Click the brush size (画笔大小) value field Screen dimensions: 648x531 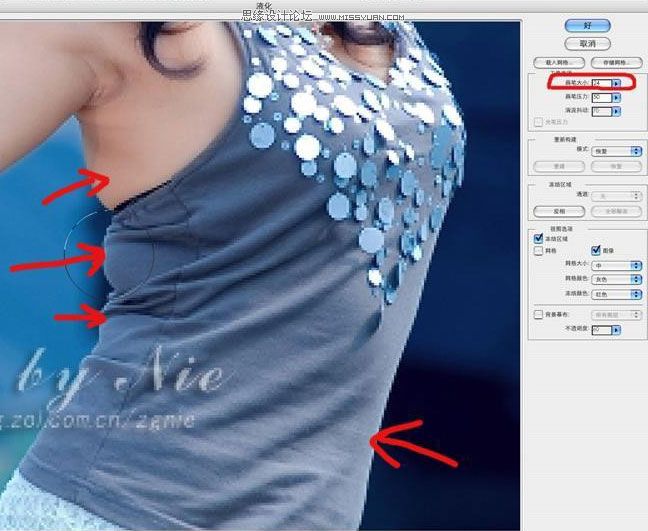pos(602,83)
